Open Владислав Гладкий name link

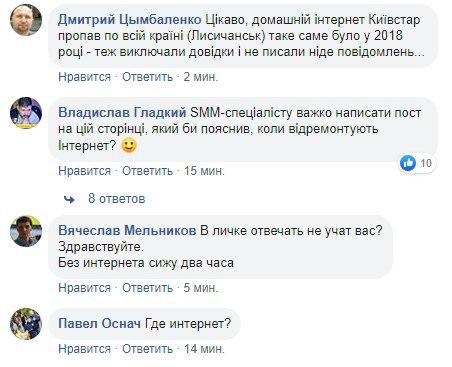pyautogui.click(x=122, y=113)
